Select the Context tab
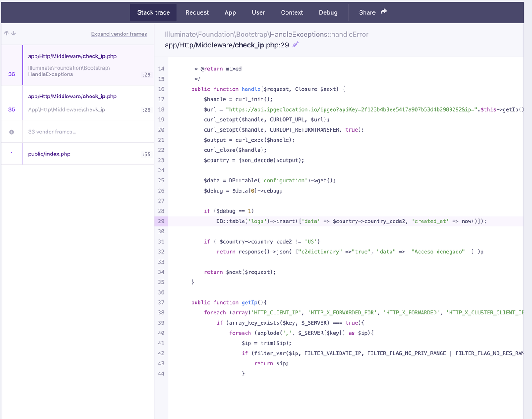The width and height of the screenshot is (532, 419). point(292,12)
